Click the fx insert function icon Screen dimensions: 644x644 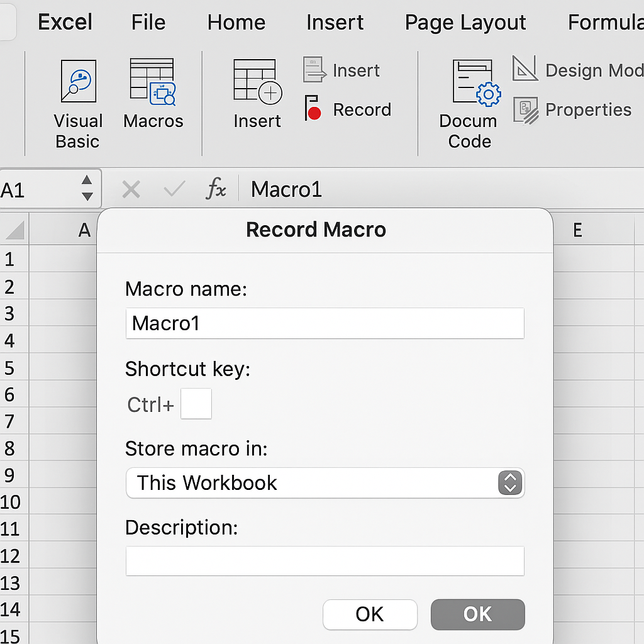216,189
